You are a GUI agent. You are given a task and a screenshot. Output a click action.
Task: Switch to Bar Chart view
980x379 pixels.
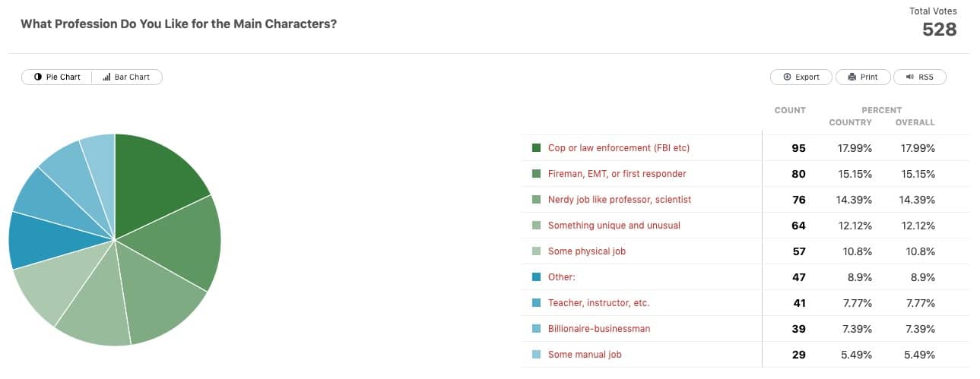tap(126, 77)
